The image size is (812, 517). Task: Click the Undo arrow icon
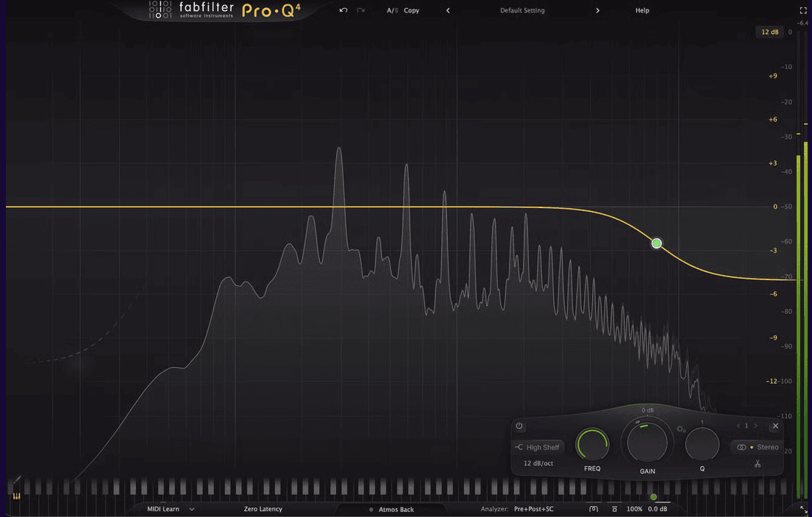pyautogui.click(x=343, y=10)
